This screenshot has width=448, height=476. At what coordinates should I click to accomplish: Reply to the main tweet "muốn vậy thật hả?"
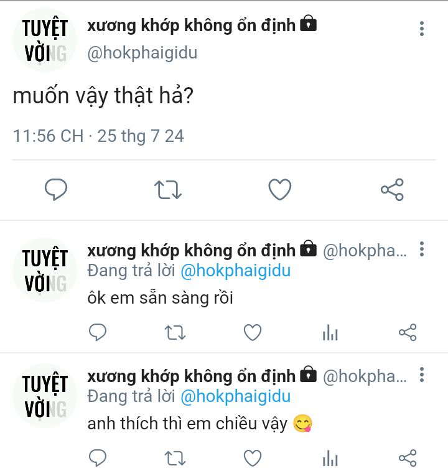(x=56, y=189)
